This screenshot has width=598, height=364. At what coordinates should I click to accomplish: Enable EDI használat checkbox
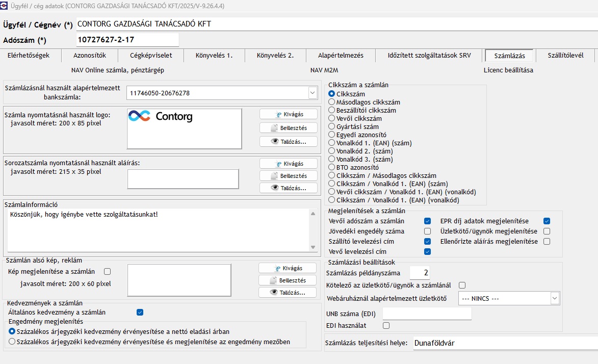coord(386,325)
